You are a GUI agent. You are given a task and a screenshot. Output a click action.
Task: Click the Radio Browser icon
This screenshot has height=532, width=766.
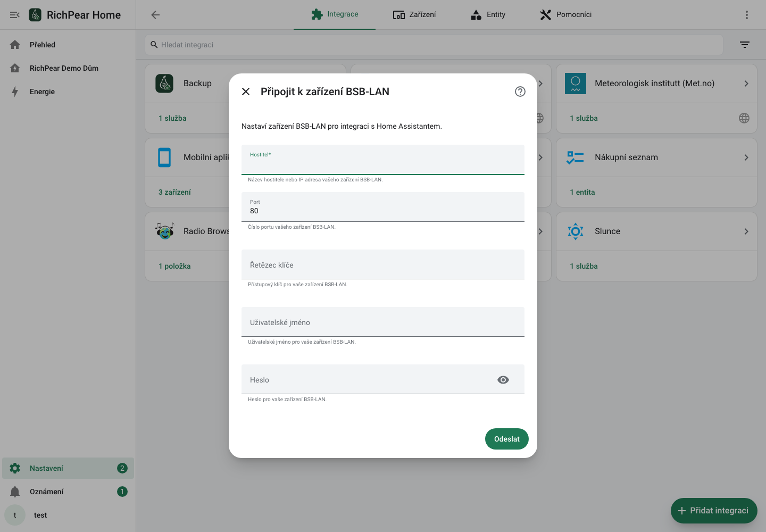tap(164, 231)
